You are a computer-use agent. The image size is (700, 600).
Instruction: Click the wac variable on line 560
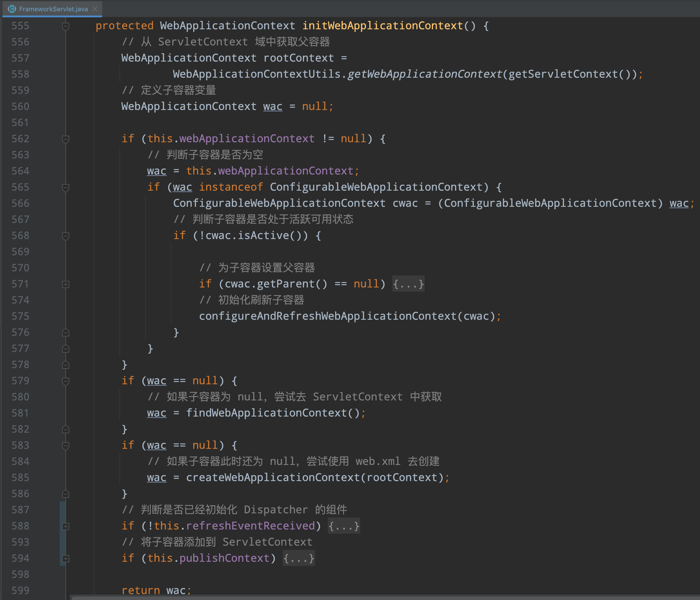[272, 106]
